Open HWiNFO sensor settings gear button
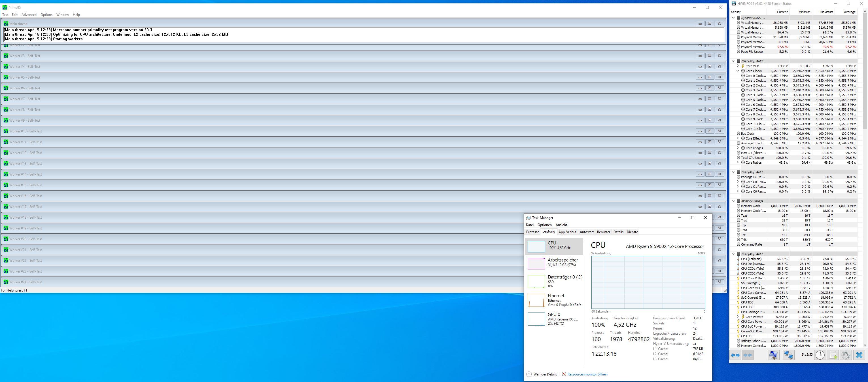The image size is (868, 382). pos(845,355)
